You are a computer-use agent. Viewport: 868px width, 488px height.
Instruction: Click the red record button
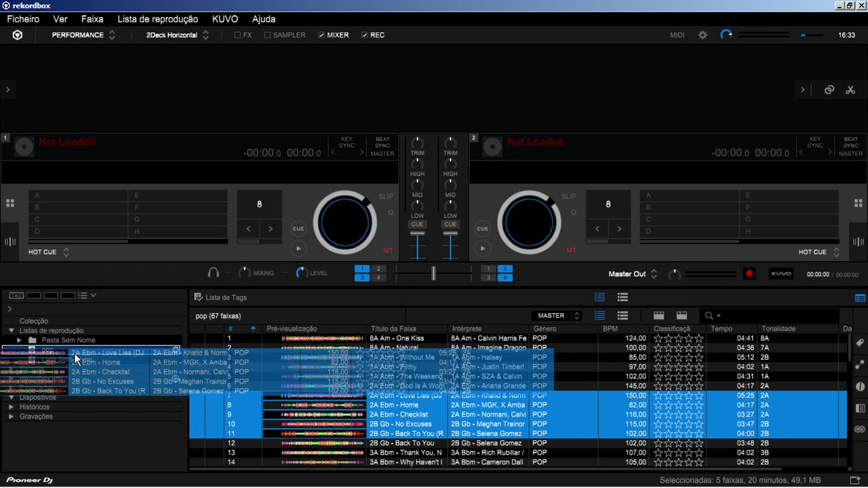(749, 274)
